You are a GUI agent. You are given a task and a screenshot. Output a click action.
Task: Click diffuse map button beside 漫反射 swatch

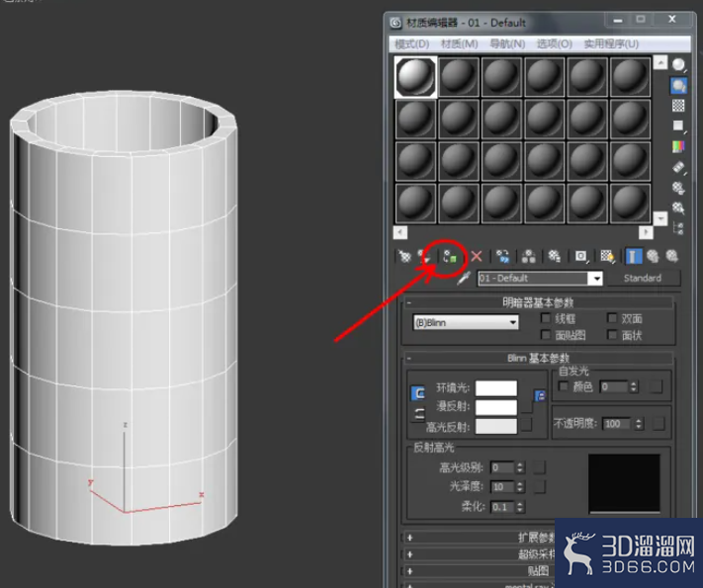click(526, 407)
